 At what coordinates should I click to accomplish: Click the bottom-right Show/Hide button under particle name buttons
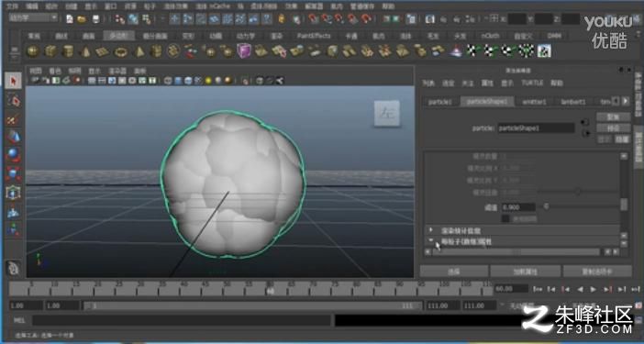click(622, 139)
